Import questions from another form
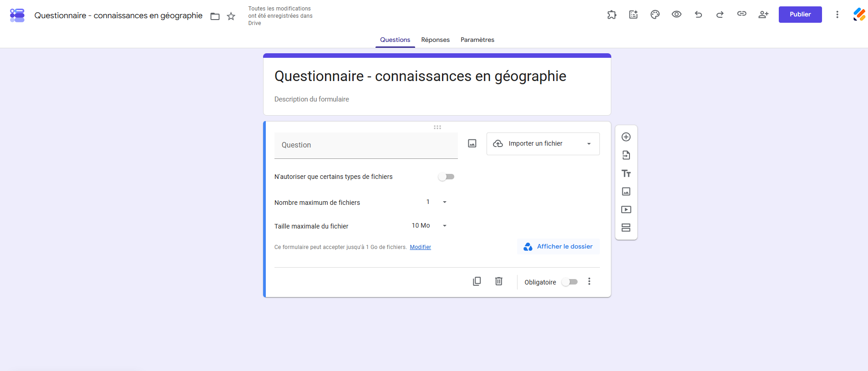 [x=626, y=155]
